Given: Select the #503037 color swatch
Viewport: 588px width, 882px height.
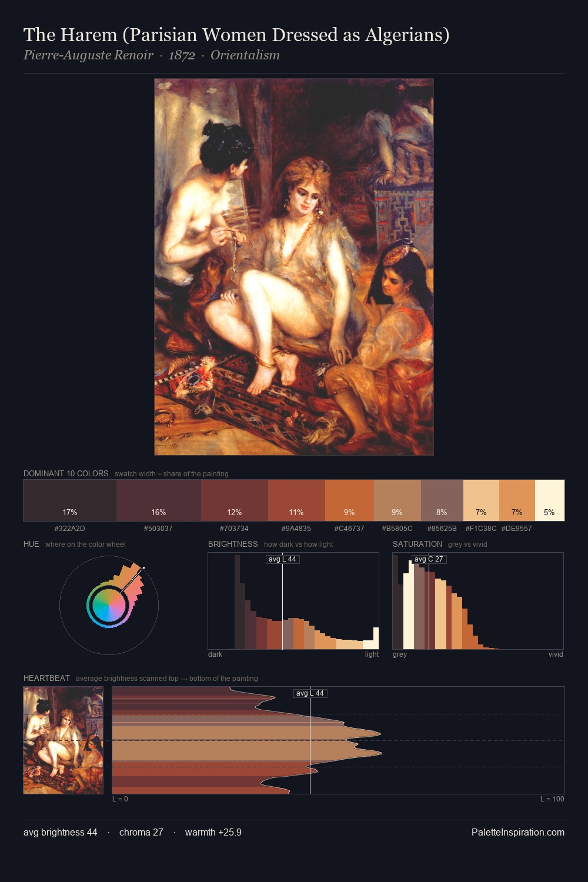Looking at the screenshot, I should [x=159, y=500].
